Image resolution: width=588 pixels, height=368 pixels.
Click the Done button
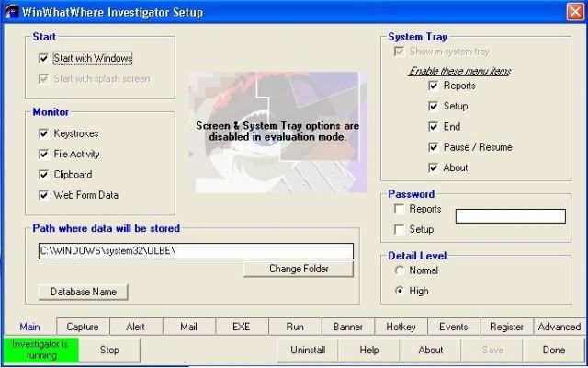tap(553, 350)
